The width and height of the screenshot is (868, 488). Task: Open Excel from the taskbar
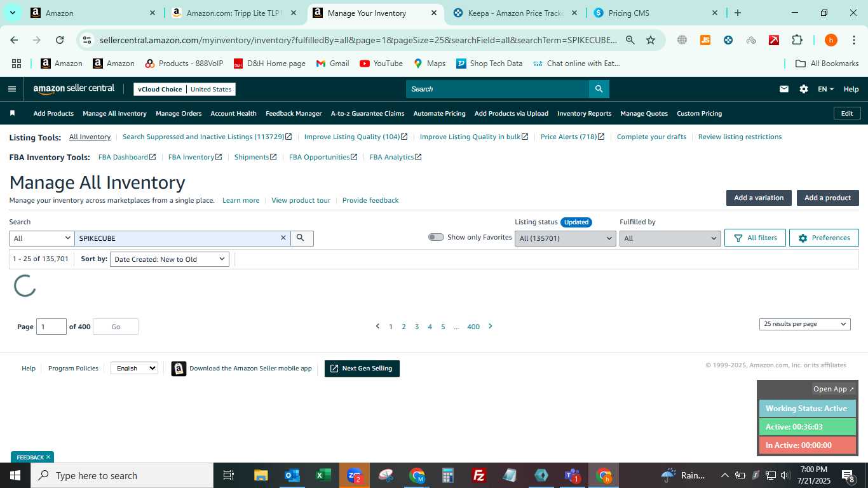[323, 475]
